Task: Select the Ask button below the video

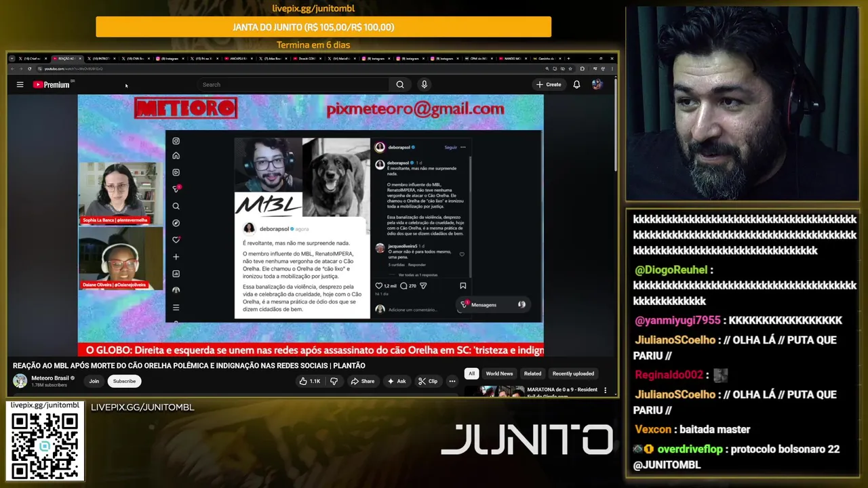Action: click(397, 381)
